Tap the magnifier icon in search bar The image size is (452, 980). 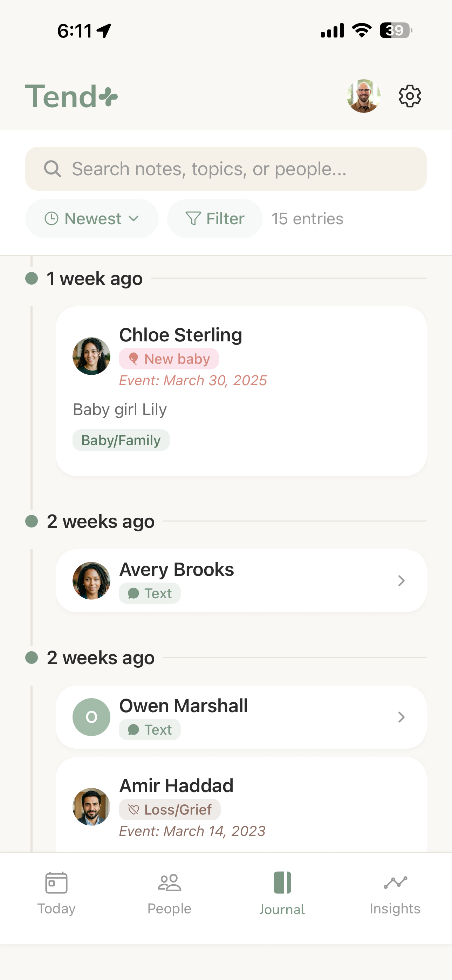(x=52, y=169)
